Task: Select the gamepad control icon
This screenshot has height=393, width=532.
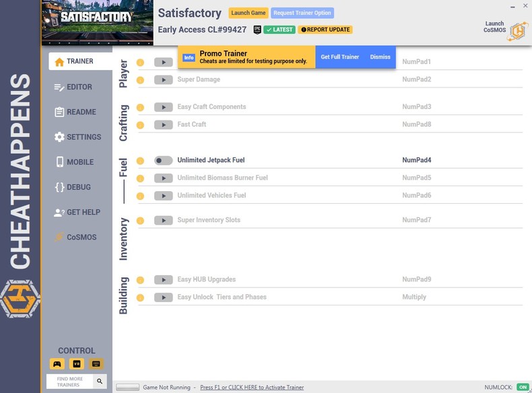Action: (57, 364)
